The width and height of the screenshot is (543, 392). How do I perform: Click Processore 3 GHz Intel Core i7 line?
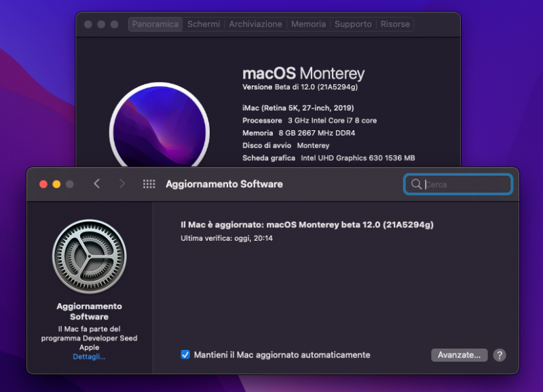coord(310,121)
